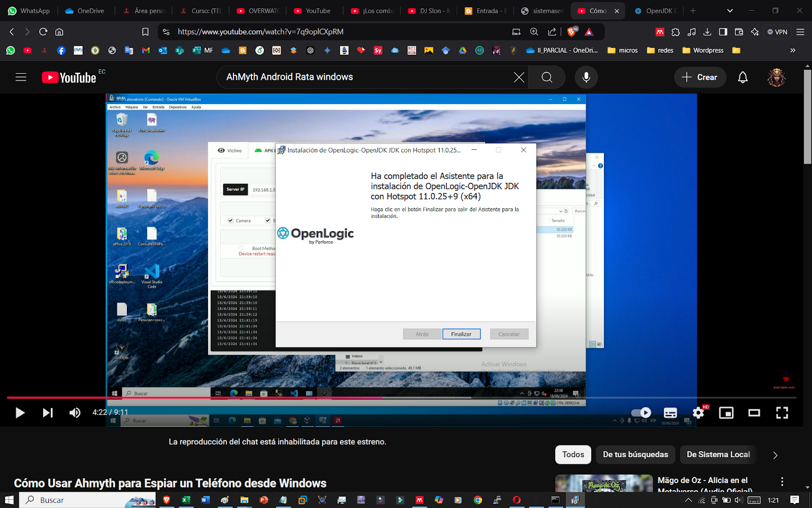The image size is (812, 508).
Task: Start voice search with the microphone
Action: coord(586,77)
